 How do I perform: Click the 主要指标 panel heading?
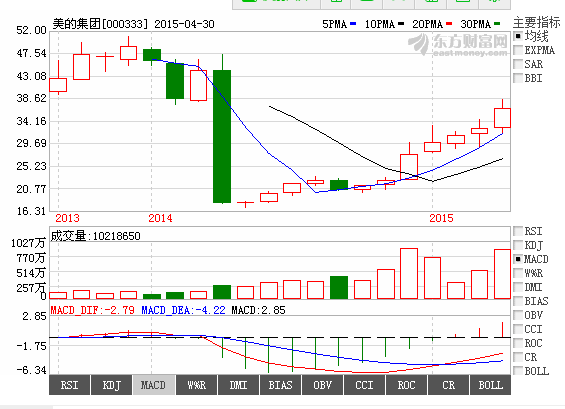click(536, 22)
